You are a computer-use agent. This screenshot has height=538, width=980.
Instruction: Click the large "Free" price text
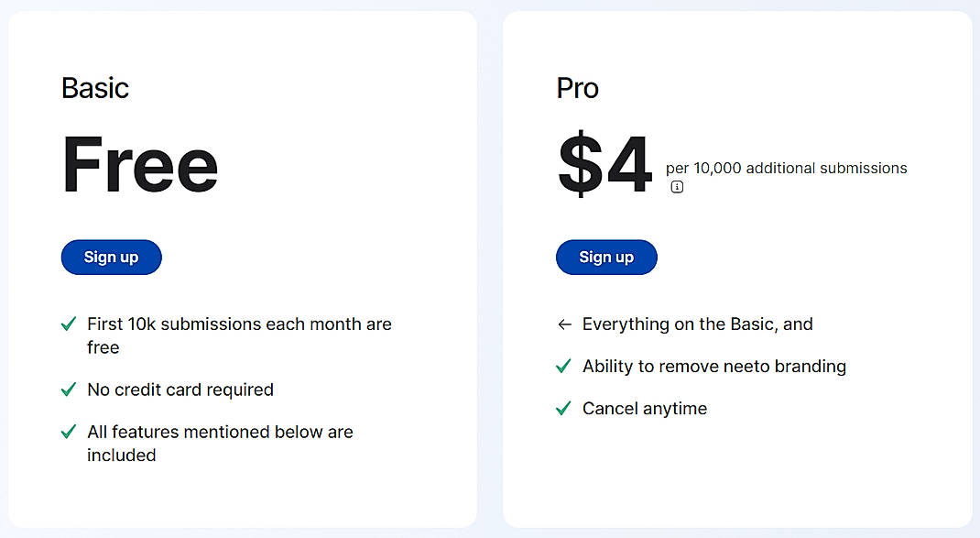[139, 165]
